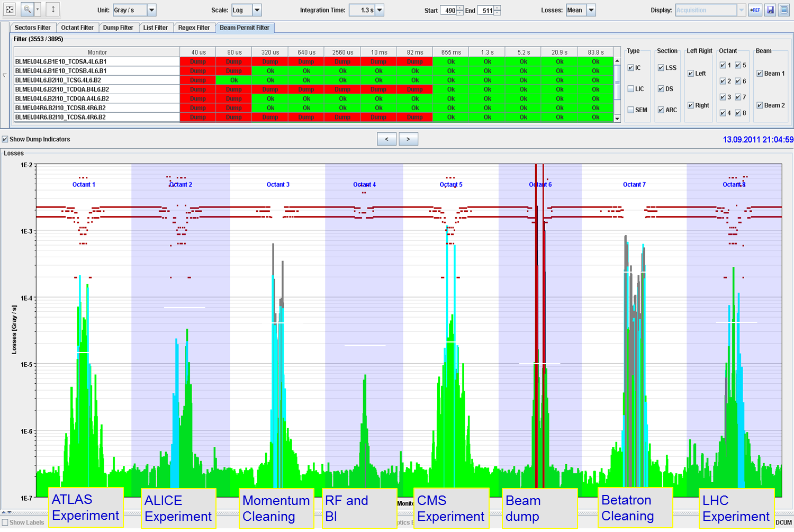Click the Octant 7 label in the chart
Image resolution: width=794 pixels, height=532 pixels.
click(x=634, y=185)
